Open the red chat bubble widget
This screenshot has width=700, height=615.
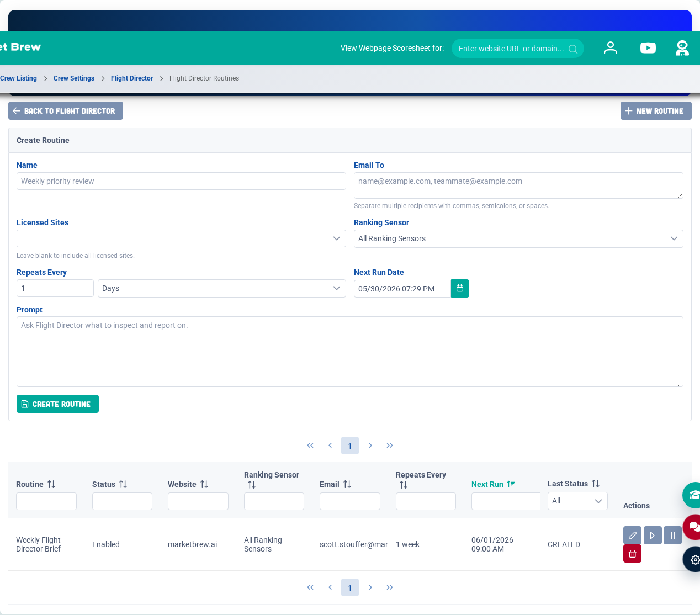point(692,527)
